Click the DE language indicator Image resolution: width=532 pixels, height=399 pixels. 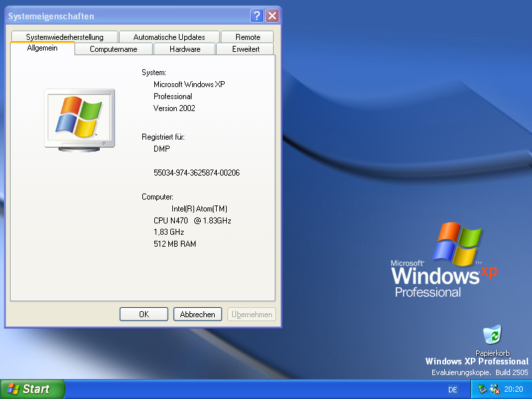453,390
